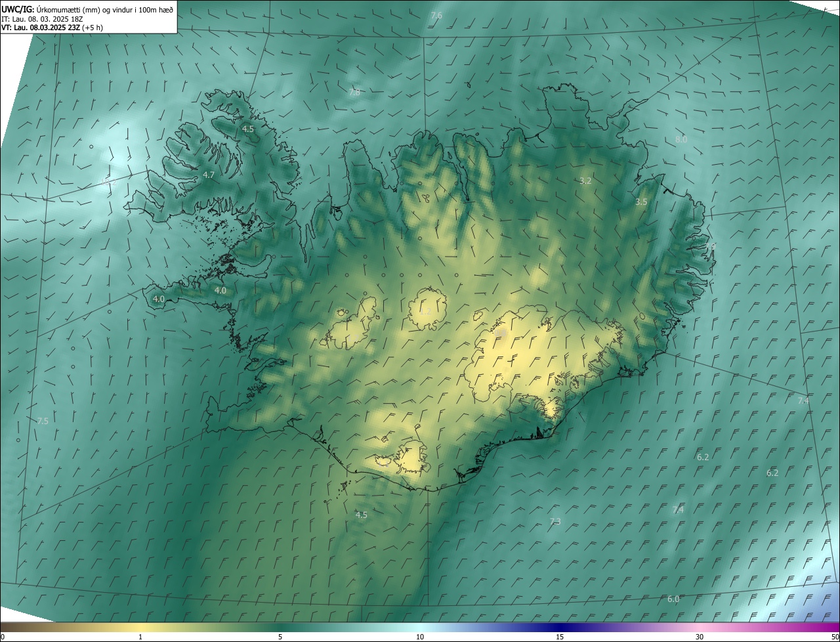This screenshot has height=642, width=840.
Task: Click the valid time line "VT: Lau. 08.03.2025 23Z (+5 h)"
Action: 52,28
